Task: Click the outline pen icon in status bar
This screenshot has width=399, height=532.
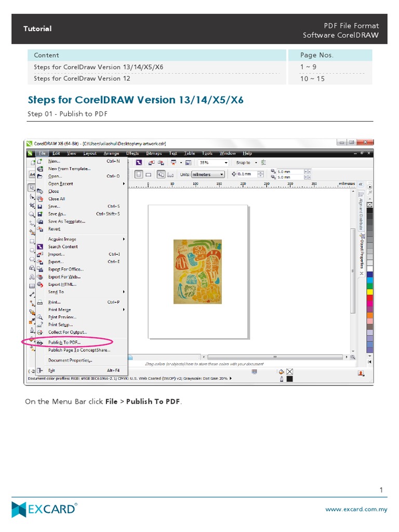Action: click(281, 379)
